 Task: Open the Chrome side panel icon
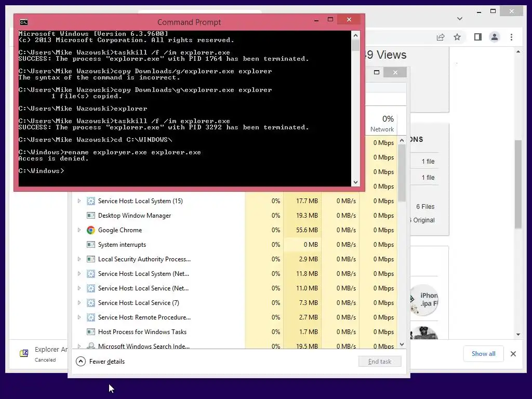478,37
